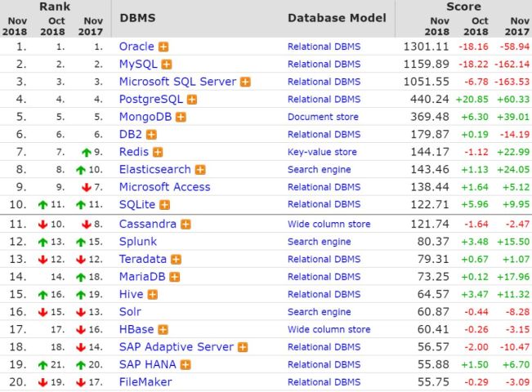This screenshot has width=532, height=392.
Task: Click the score change +17.96 for MariaDB
Action: (513, 278)
